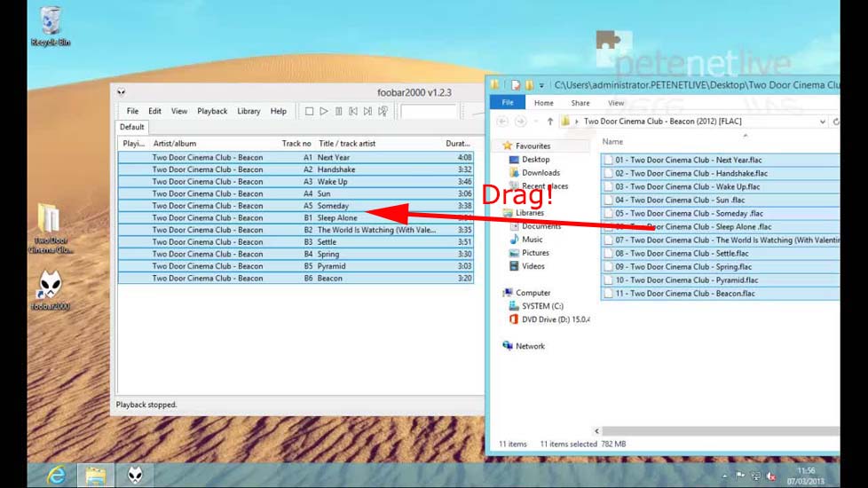The image size is (868, 488).
Task: Open the Home tab in Explorer ribbon
Action: 543,103
